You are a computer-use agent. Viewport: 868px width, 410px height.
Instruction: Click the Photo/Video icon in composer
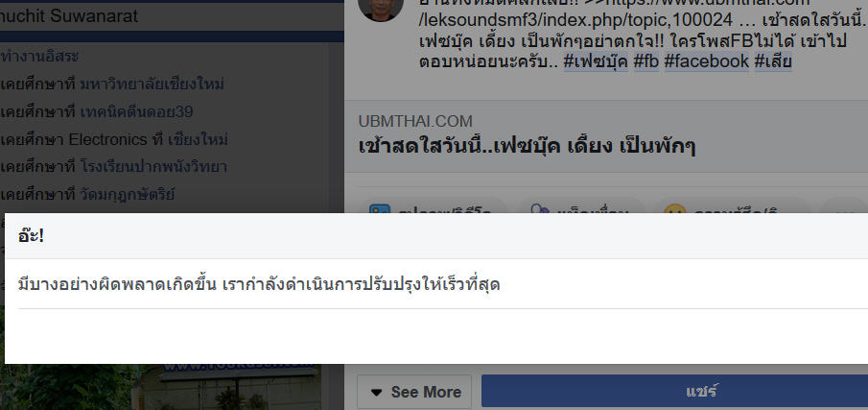(x=380, y=209)
